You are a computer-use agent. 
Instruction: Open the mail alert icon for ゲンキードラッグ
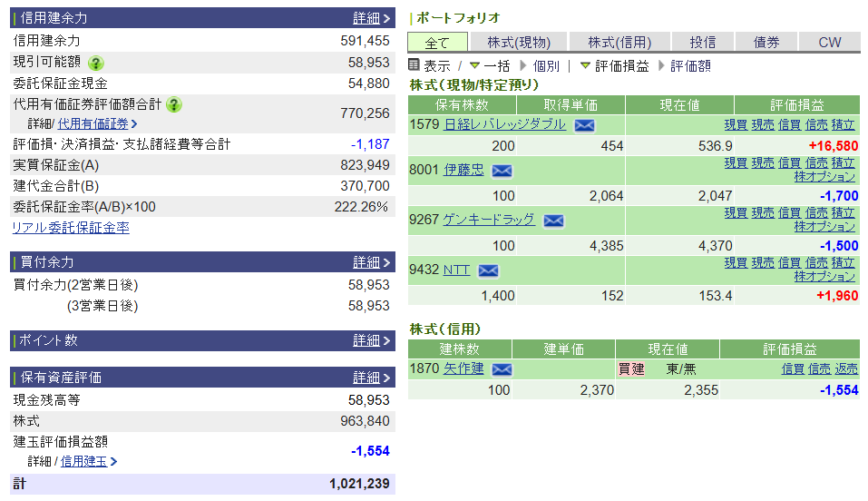(x=552, y=221)
